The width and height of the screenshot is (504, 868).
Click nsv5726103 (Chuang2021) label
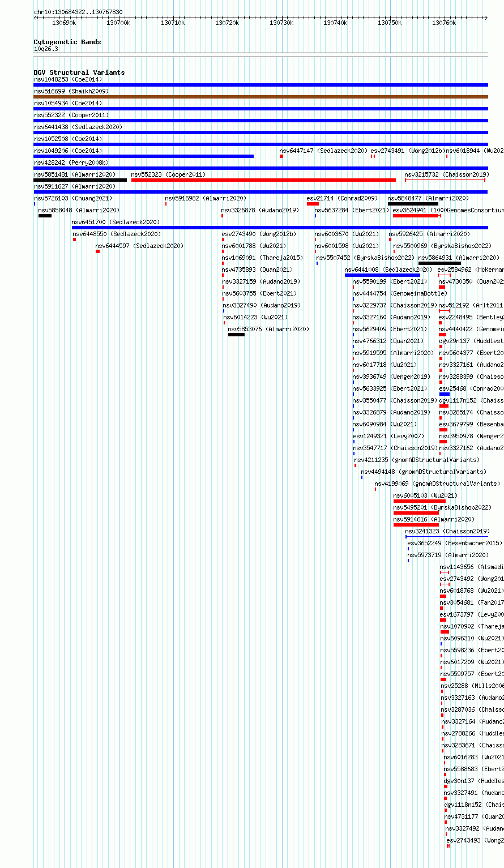coord(73,198)
